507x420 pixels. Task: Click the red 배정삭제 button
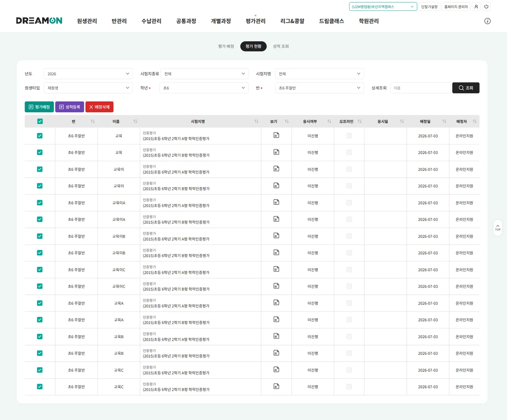pos(99,107)
